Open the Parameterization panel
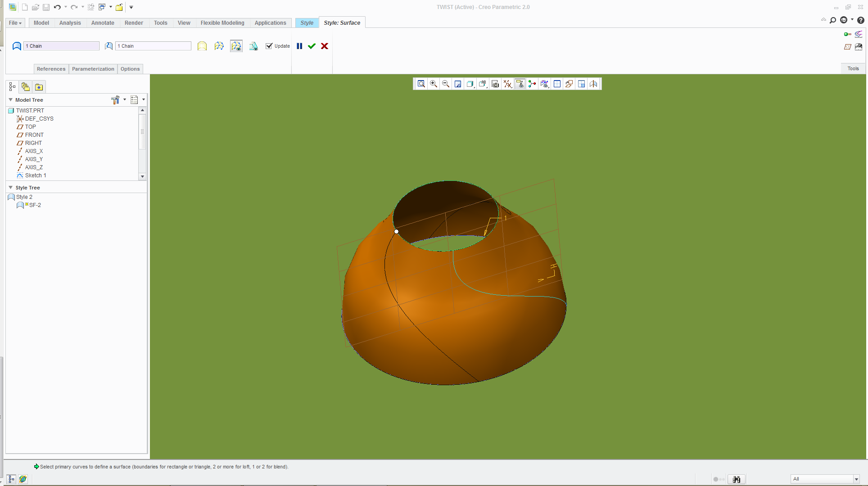 (93, 69)
